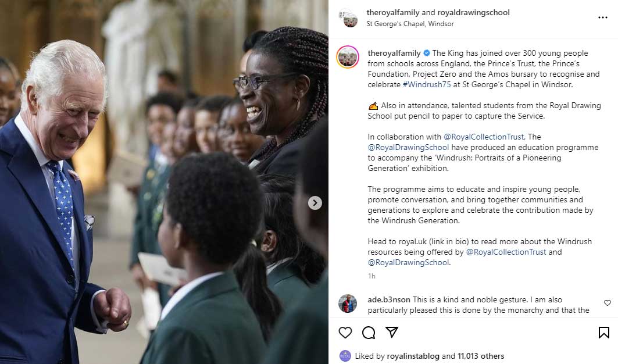Screen dimensions: 618x364
Task: Open ade.b3nson's profile picture
Action: 348,304
